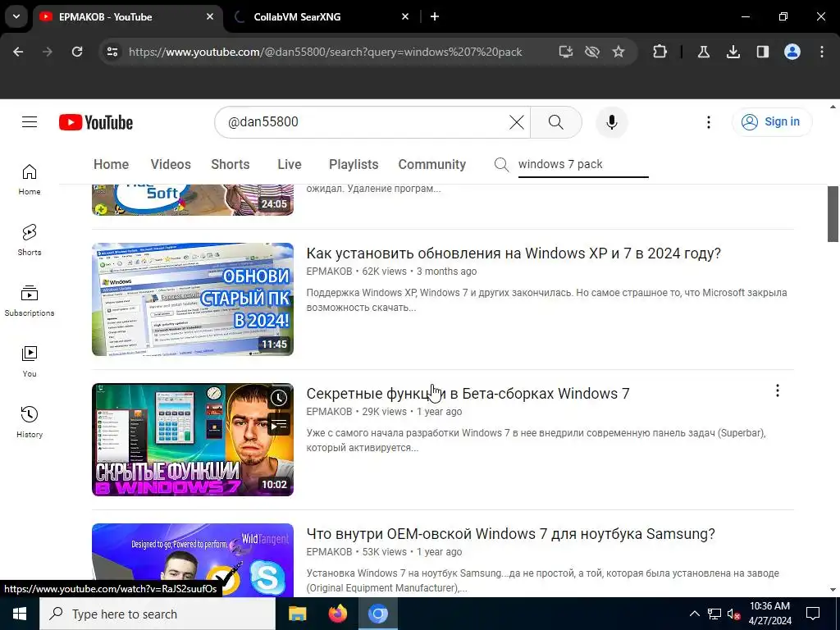Open the network tray icon
Image resolution: width=840 pixels, height=630 pixels.
(714, 614)
